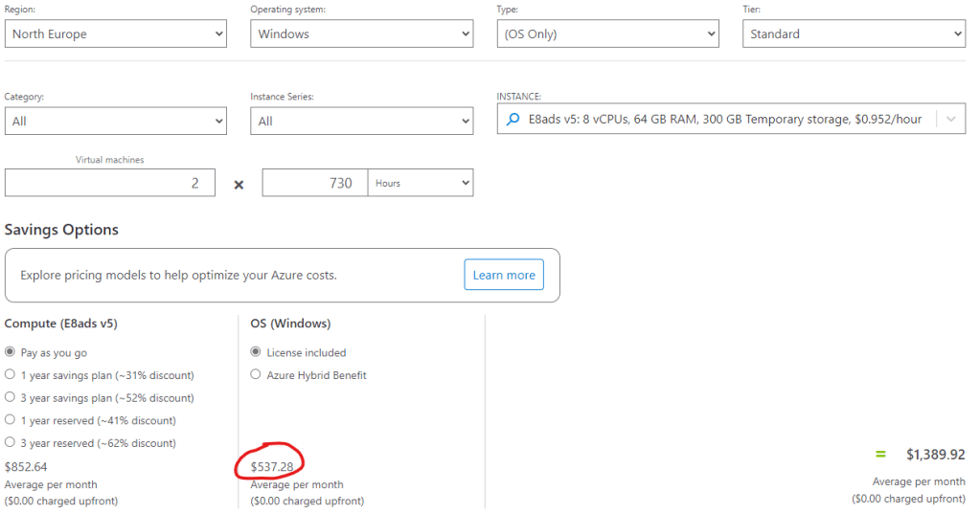This screenshot has width=980, height=514.
Task: Select the 1 year reserved option
Action: pos(11,421)
